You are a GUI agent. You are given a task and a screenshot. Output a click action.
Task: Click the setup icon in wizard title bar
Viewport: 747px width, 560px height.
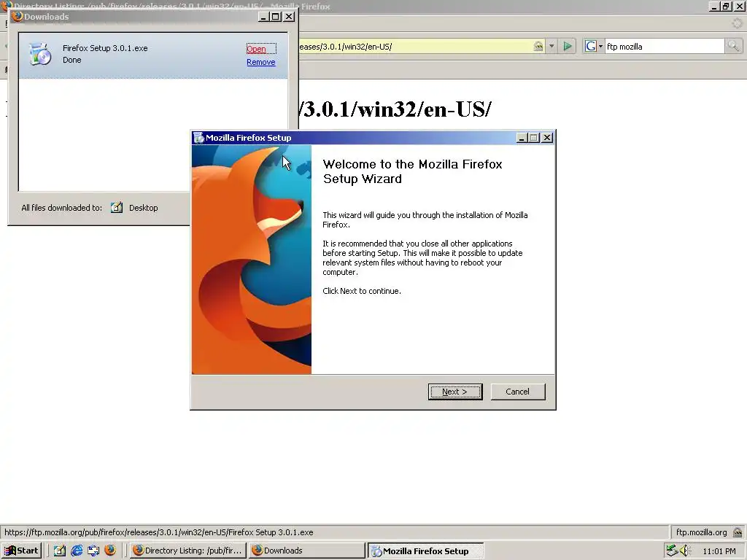198,138
